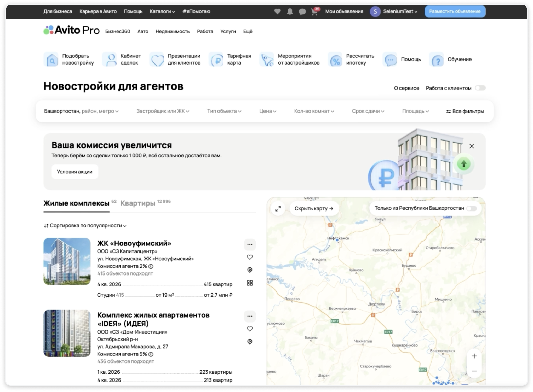Open Недвижимость in the Avito Pro menu
This screenshot has width=533, height=392.
pos(173,31)
